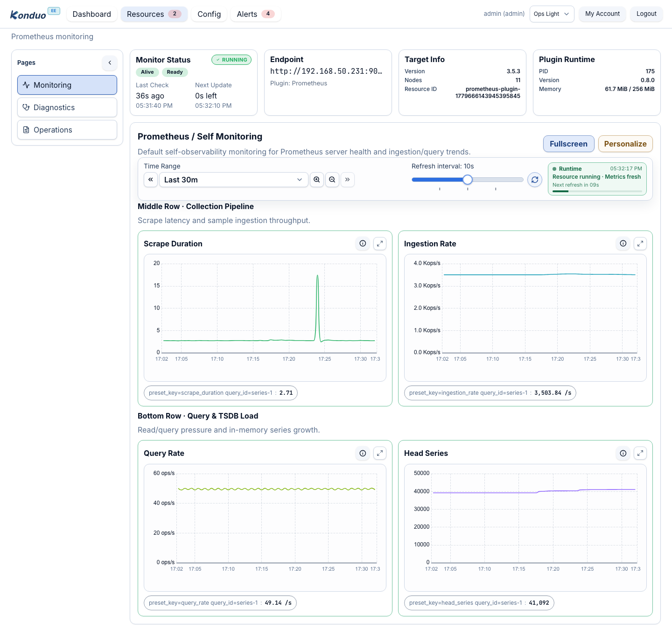
Task: Click the Runtime status box
Action: (x=597, y=179)
